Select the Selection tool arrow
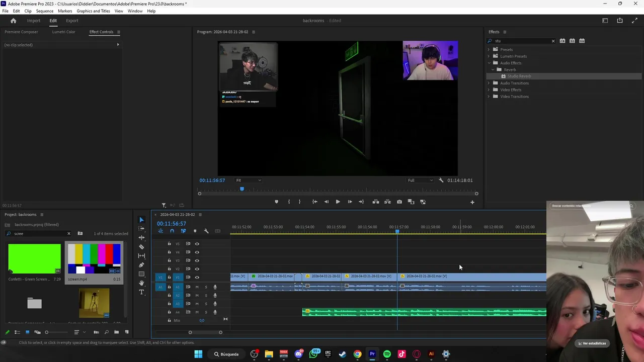 [141, 220]
